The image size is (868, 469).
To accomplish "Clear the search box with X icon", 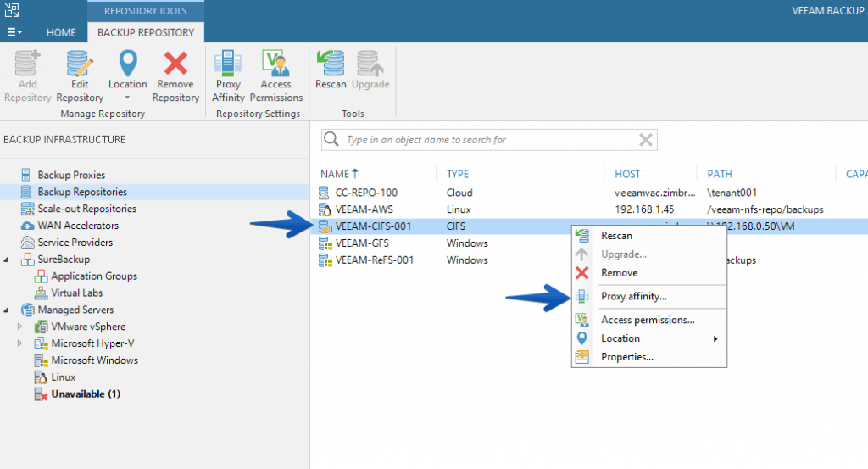I will point(645,140).
